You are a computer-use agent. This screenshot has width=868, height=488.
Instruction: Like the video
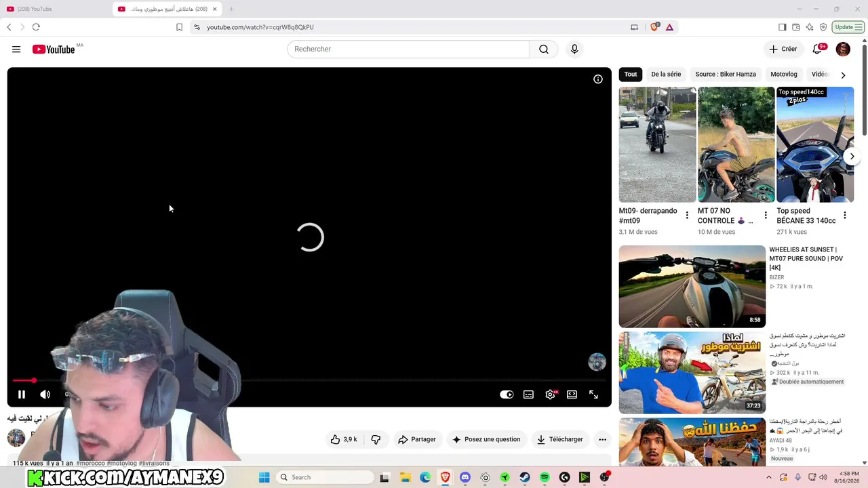point(344,439)
